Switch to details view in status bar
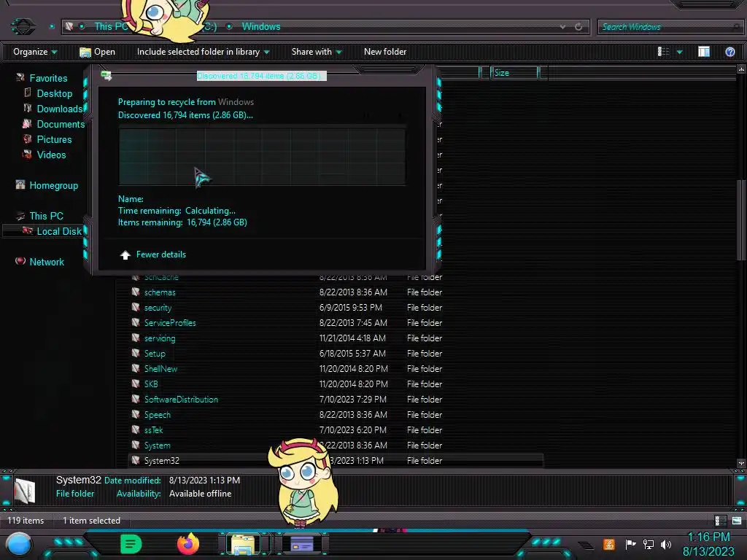Image resolution: width=747 pixels, height=560 pixels. click(720, 521)
